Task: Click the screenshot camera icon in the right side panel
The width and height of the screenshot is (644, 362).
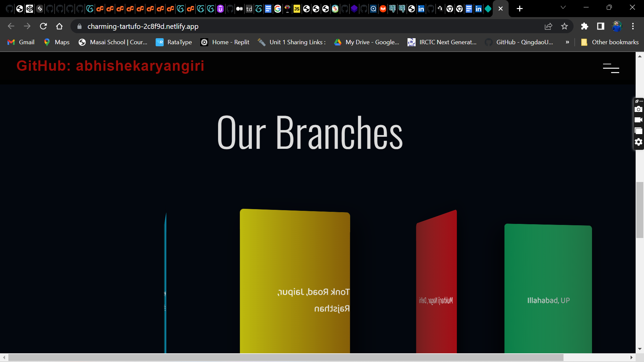Action: [x=639, y=109]
